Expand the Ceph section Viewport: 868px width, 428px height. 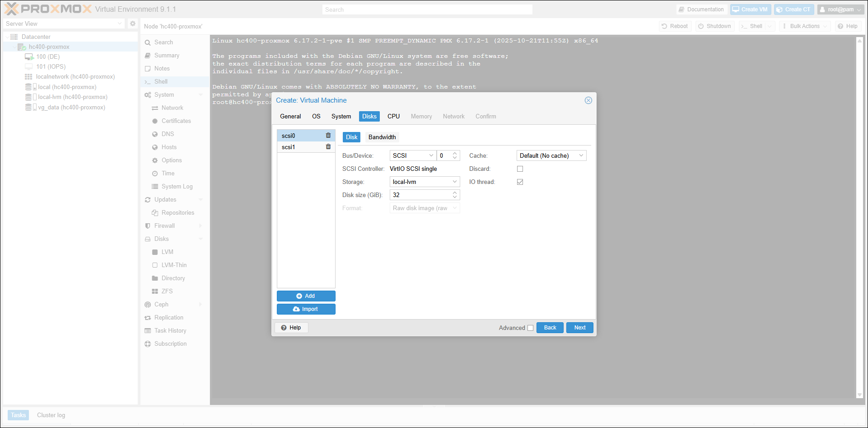click(x=201, y=304)
